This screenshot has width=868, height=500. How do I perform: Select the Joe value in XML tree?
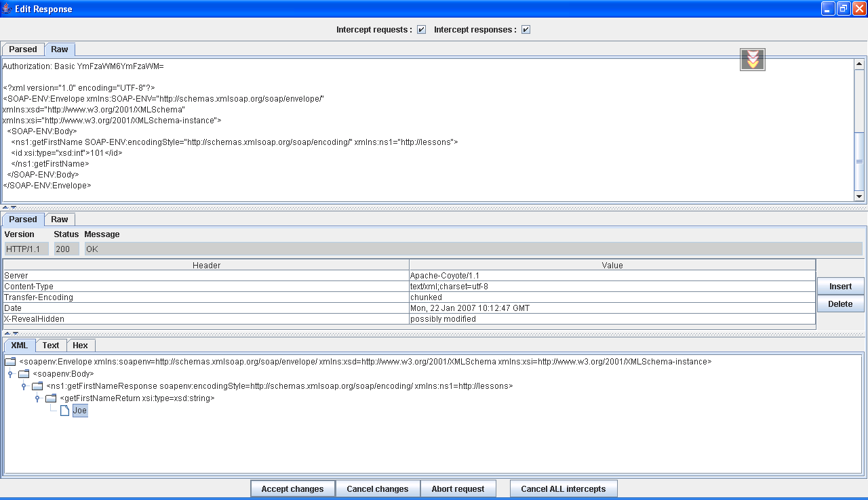pyautogui.click(x=80, y=411)
